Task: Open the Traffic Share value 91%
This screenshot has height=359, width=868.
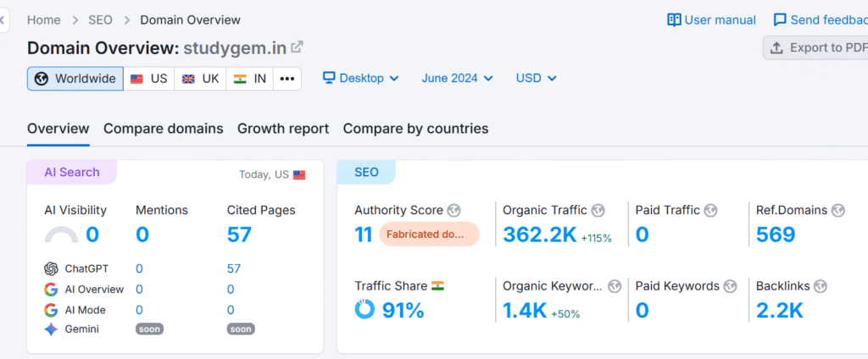Action: pos(403,311)
